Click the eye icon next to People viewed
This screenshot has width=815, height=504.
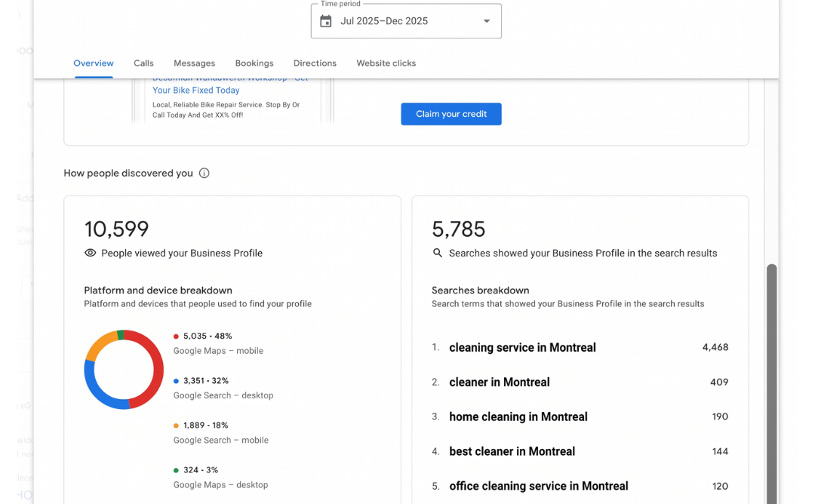click(x=91, y=253)
